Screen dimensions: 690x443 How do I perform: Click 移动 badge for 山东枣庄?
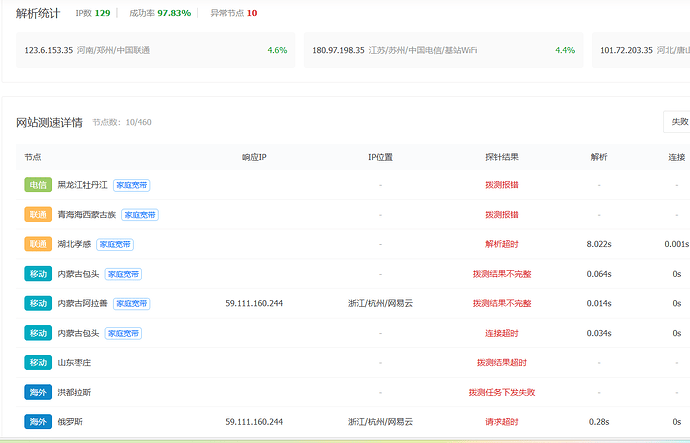click(38, 362)
